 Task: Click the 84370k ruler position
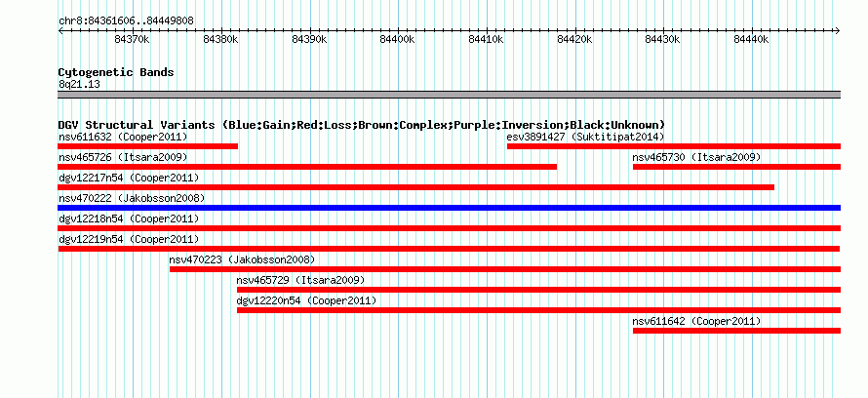tap(133, 40)
